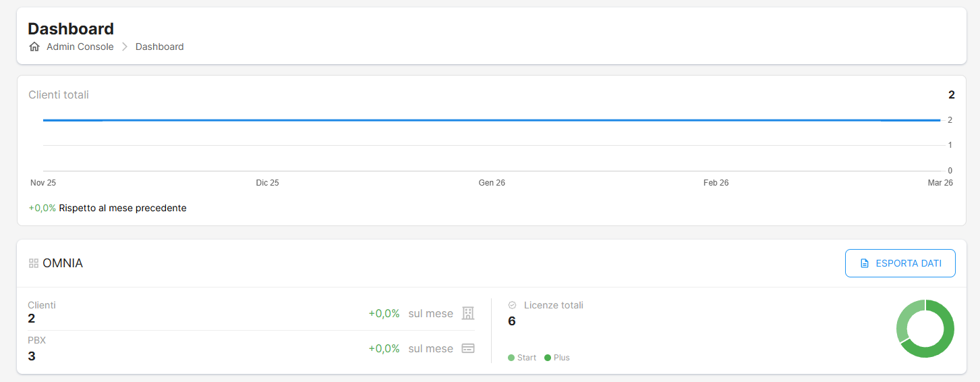Viewport: 980px width, 382px height.
Task: Click the PBX count of 3
Action: click(x=32, y=356)
